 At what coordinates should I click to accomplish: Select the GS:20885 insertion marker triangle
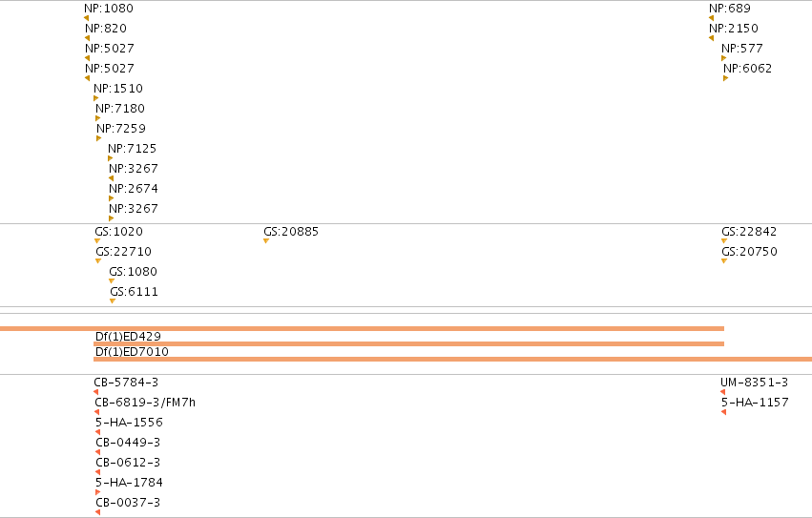[x=266, y=240]
